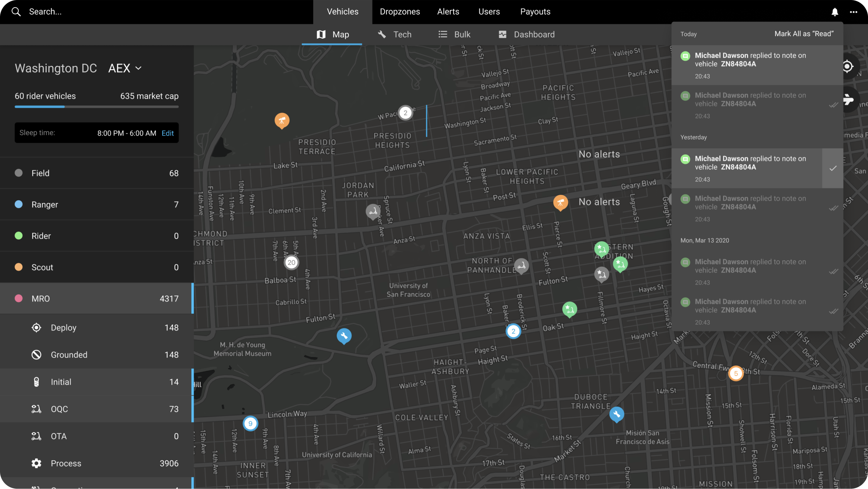Select the green scooter marker above Oak St
868x489 pixels.
[569, 309]
